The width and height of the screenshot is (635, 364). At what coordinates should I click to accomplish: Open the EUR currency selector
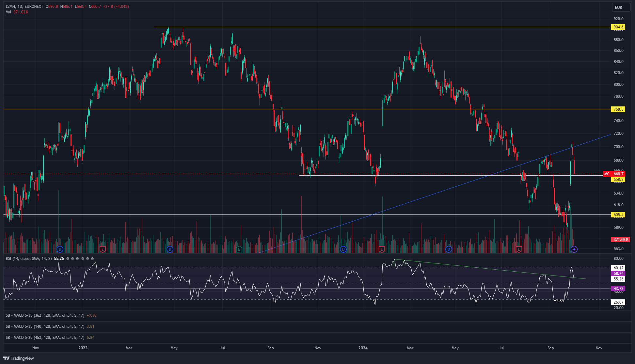(x=621, y=7)
